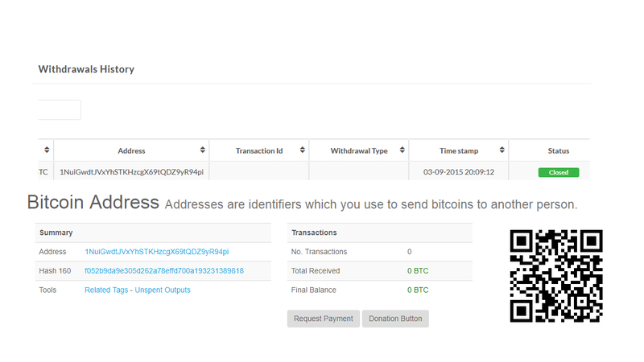Sort by Time stamp column arrows
The image size is (644, 362).
[502, 150]
